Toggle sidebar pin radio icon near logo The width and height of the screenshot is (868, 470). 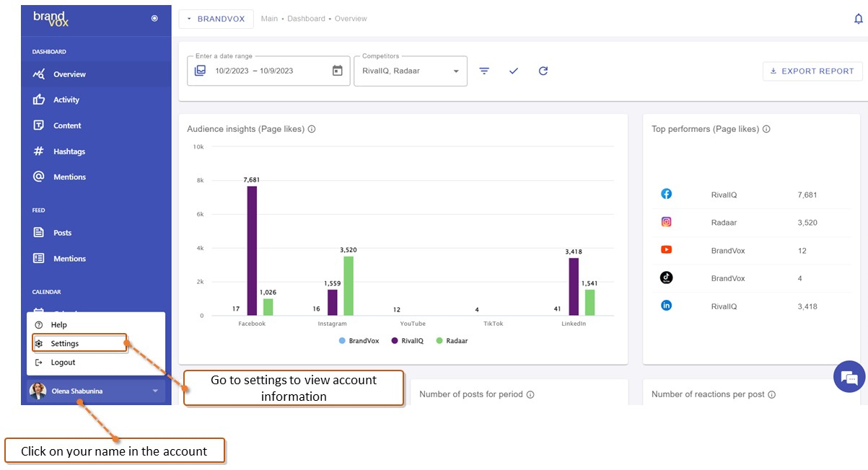(x=154, y=19)
